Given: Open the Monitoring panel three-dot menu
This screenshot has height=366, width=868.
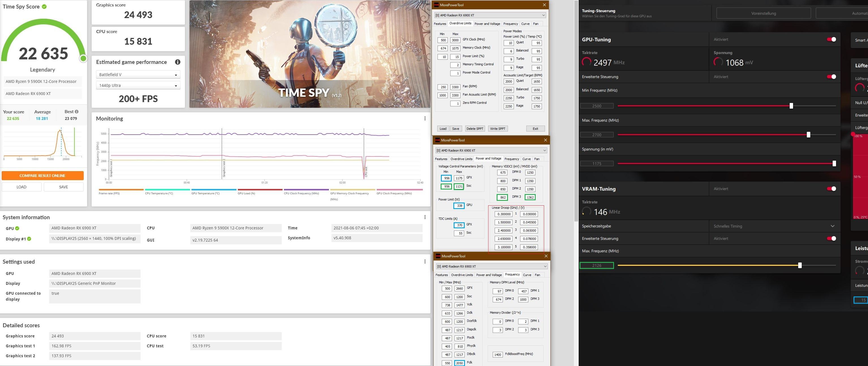Looking at the screenshot, I should tap(425, 118).
